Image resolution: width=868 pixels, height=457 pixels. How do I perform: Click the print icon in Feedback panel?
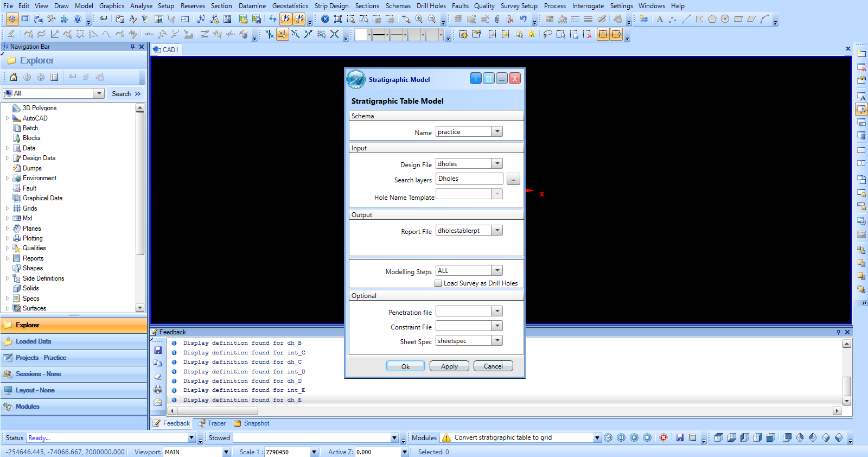(x=158, y=389)
